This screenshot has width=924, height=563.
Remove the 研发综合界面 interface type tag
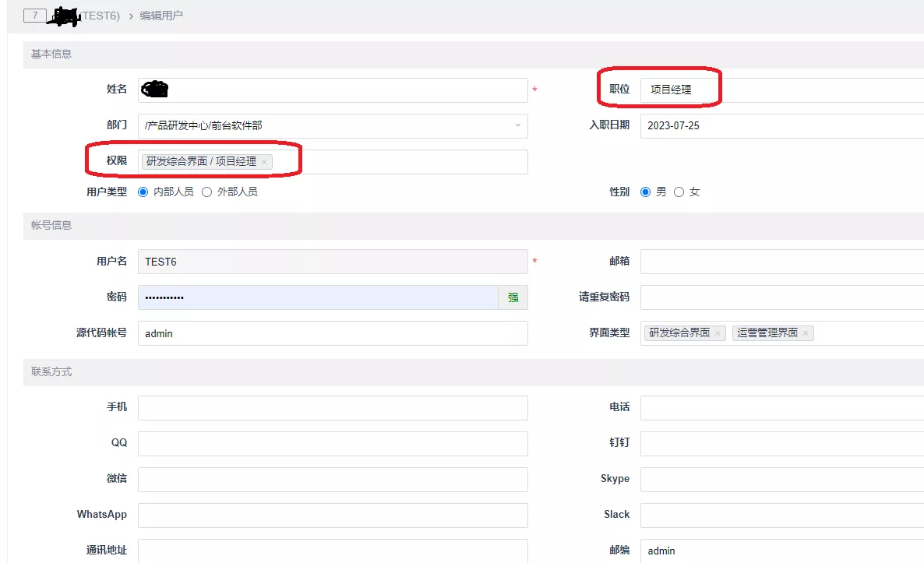point(718,333)
